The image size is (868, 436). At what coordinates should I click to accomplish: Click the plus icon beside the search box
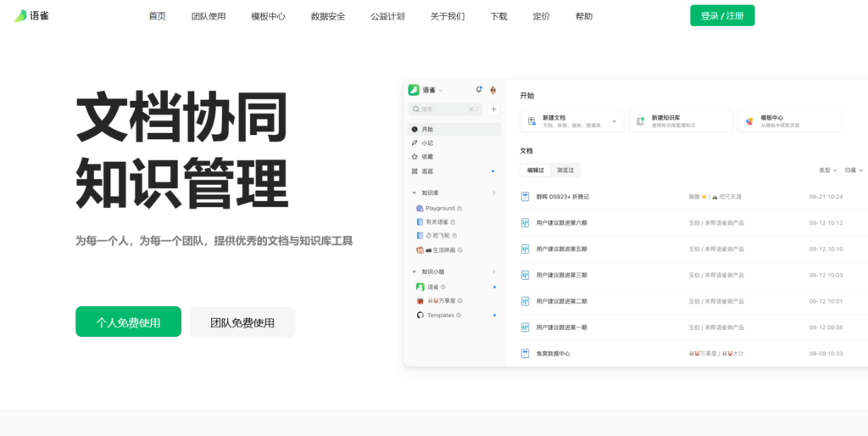tap(493, 109)
